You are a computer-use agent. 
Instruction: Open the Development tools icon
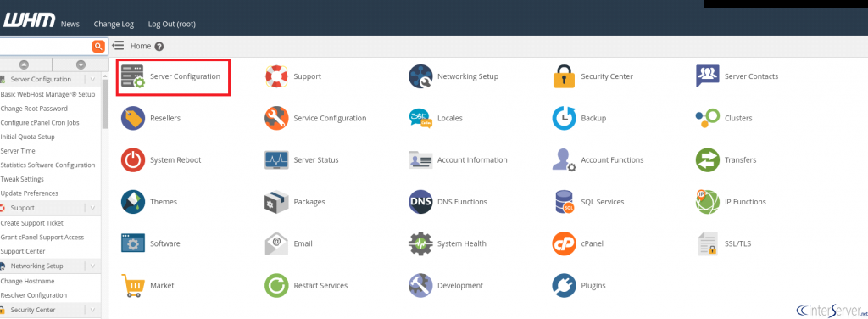click(420, 285)
